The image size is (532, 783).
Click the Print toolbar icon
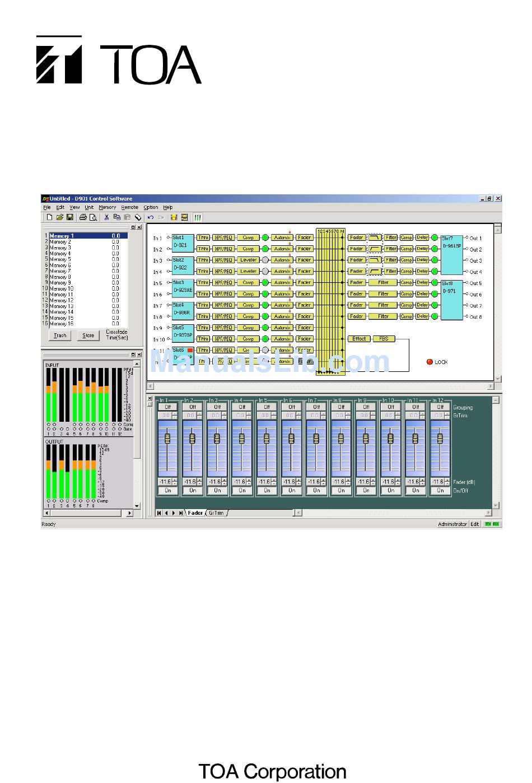pos(83,217)
